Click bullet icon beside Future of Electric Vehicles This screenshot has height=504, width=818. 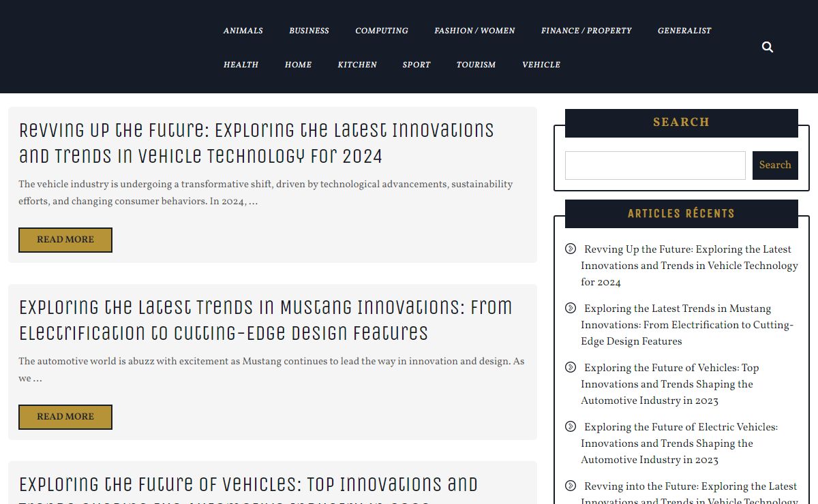click(x=571, y=426)
